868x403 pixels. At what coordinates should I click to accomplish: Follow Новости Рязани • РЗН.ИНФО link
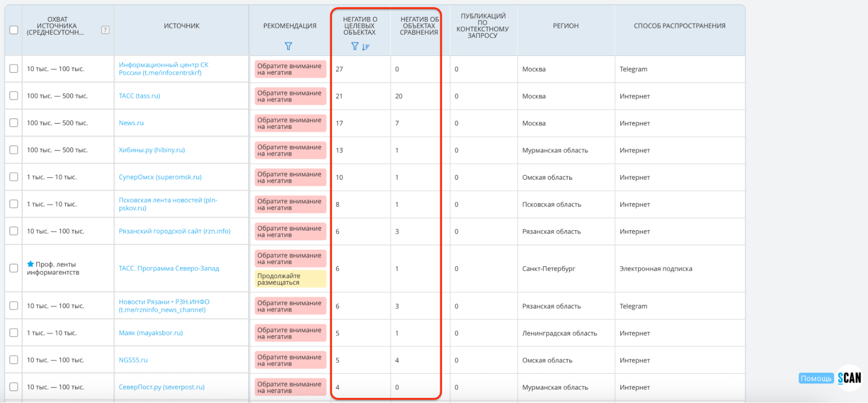(164, 306)
